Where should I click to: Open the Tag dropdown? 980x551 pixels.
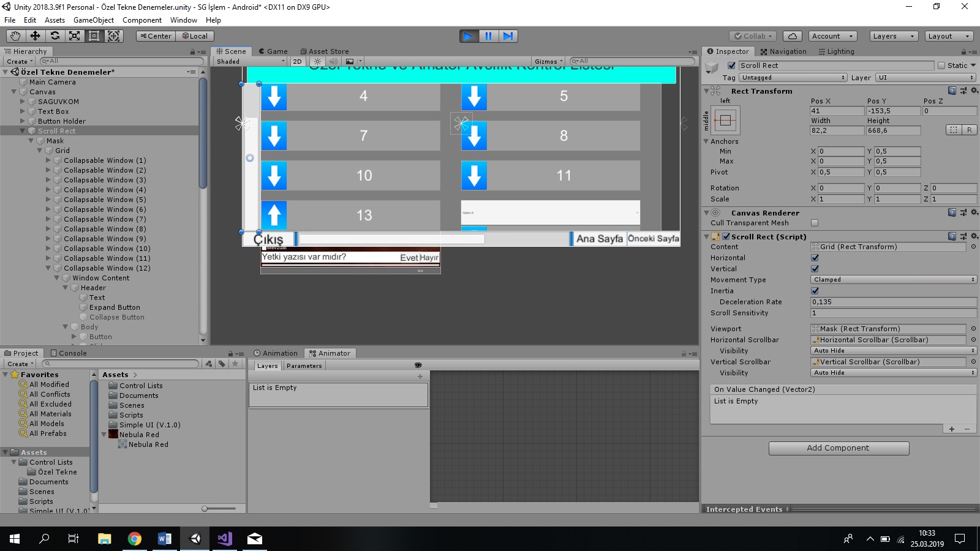(x=793, y=78)
